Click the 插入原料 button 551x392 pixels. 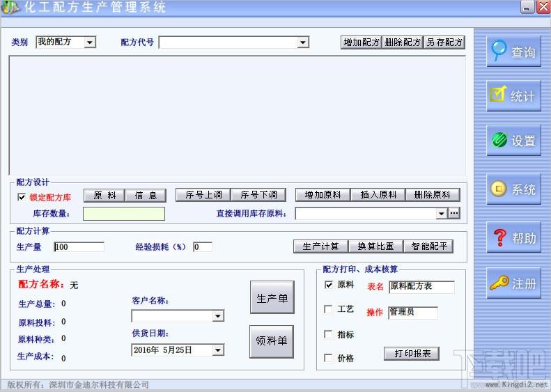pyautogui.click(x=378, y=195)
